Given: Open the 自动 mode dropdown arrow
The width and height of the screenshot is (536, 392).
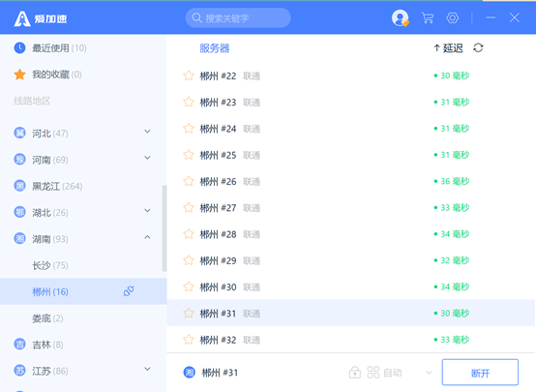Looking at the screenshot, I should [x=429, y=373].
